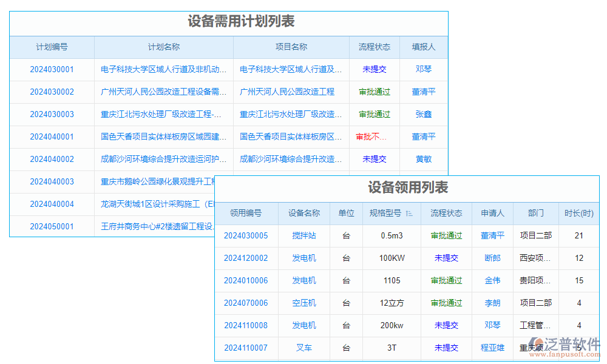607x364 pixels.
Task: Click filler 张鑫 in plan list
Action: tap(423, 114)
